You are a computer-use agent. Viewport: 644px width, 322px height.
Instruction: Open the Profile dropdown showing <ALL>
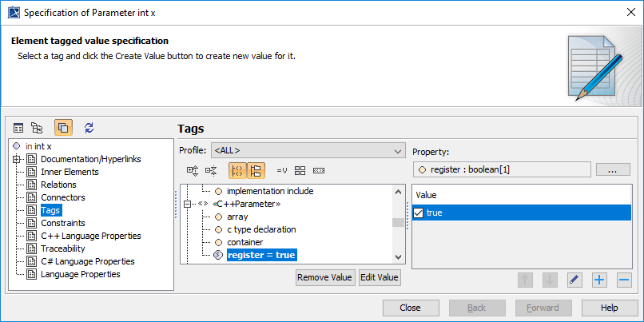pyautogui.click(x=308, y=150)
